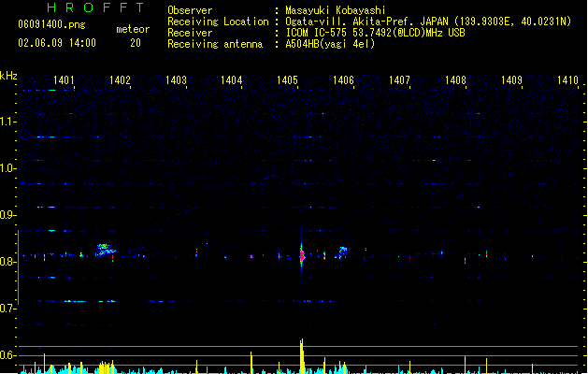Click the 1410 time axis label
The height and width of the screenshot is (374, 588).
coord(567,80)
